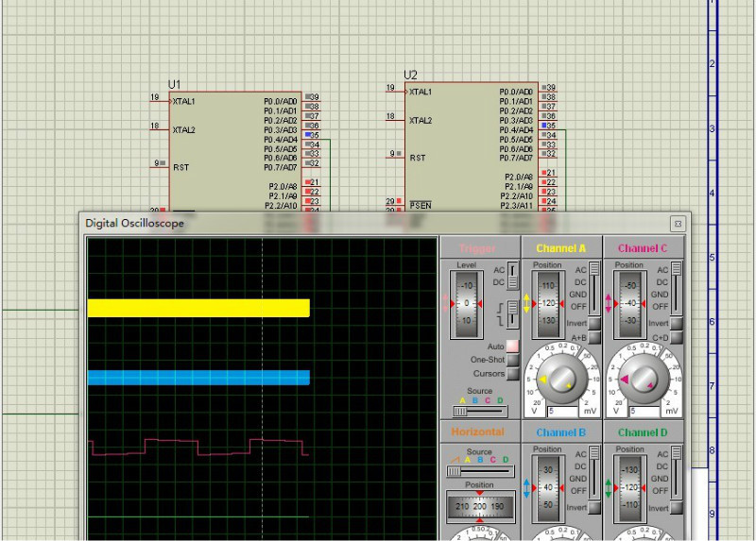Click the Channel A voltage value field

pyautogui.click(x=561, y=412)
